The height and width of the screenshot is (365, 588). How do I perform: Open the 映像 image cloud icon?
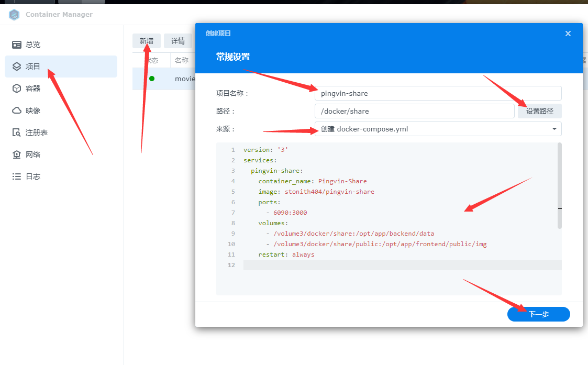click(x=17, y=110)
